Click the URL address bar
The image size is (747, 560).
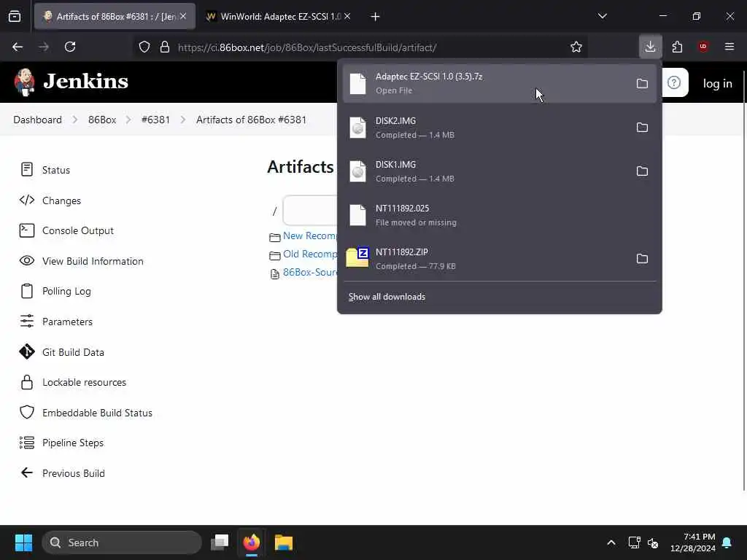[x=362, y=47]
